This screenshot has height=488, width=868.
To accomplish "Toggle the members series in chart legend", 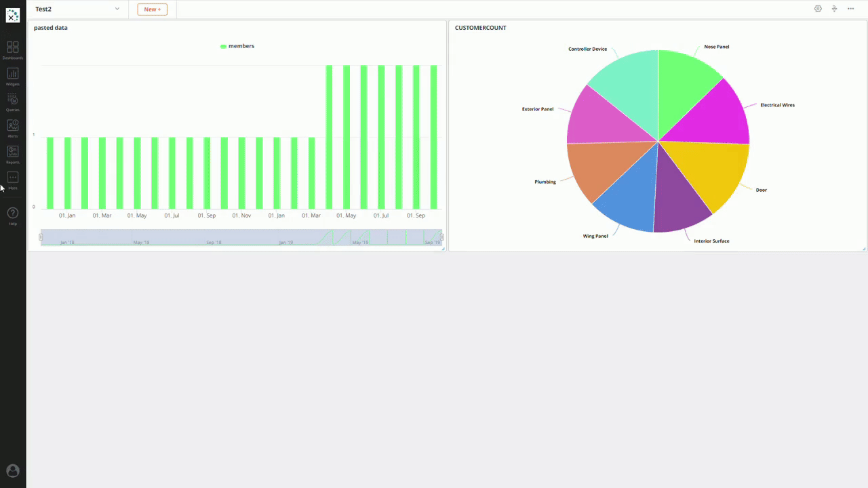I will point(237,46).
